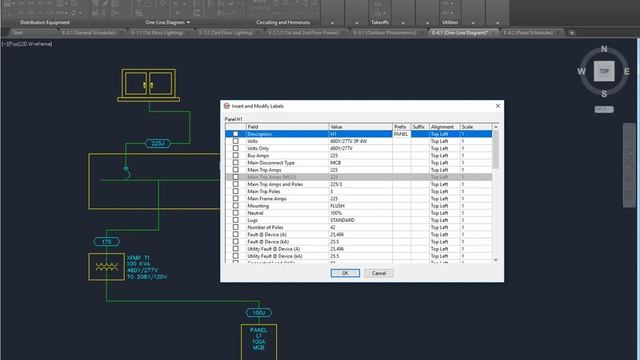Check the Neutral row checkbox
This screenshot has height=360, width=640.
pyautogui.click(x=236, y=213)
